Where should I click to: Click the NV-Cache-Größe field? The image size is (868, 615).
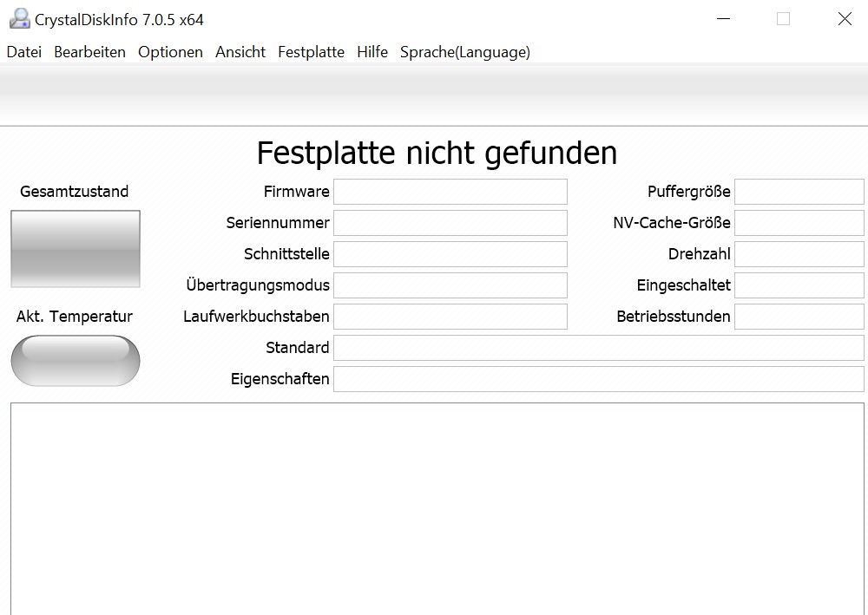click(799, 223)
